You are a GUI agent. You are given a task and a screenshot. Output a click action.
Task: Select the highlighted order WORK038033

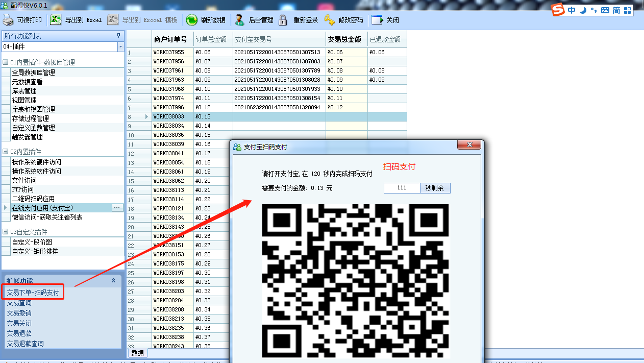(x=172, y=116)
